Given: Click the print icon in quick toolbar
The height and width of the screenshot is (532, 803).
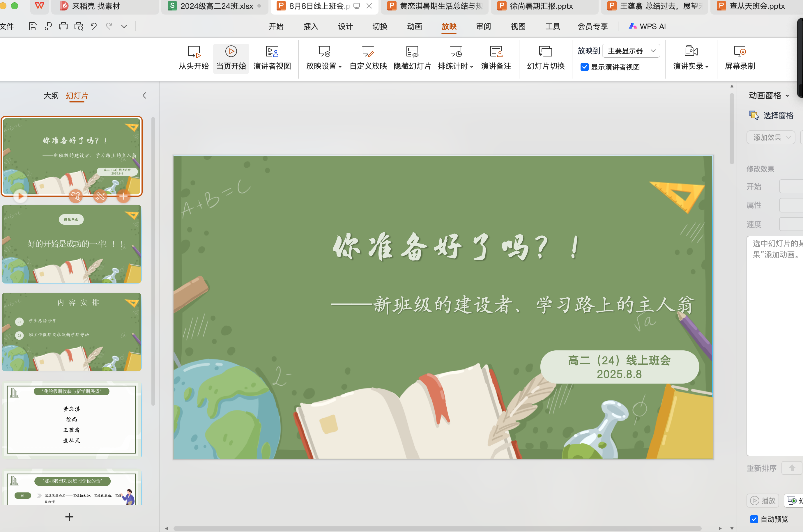Looking at the screenshot, I should [63, 26].
